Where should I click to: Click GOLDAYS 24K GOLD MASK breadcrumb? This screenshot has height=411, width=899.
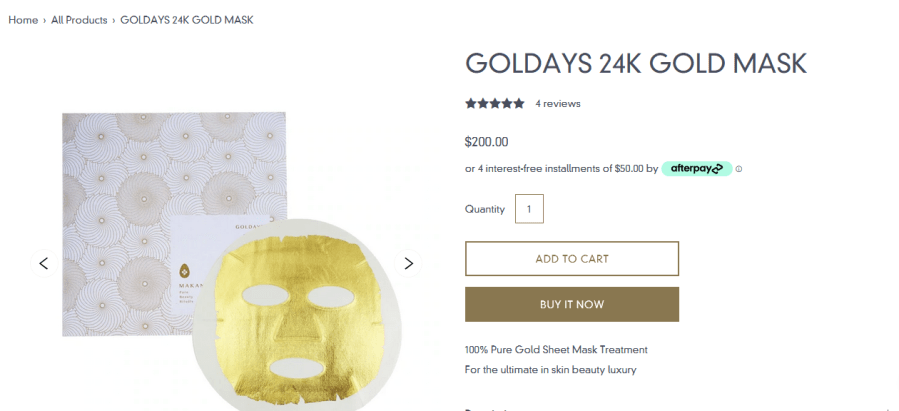pyautogui.click(x=187, y=20)
